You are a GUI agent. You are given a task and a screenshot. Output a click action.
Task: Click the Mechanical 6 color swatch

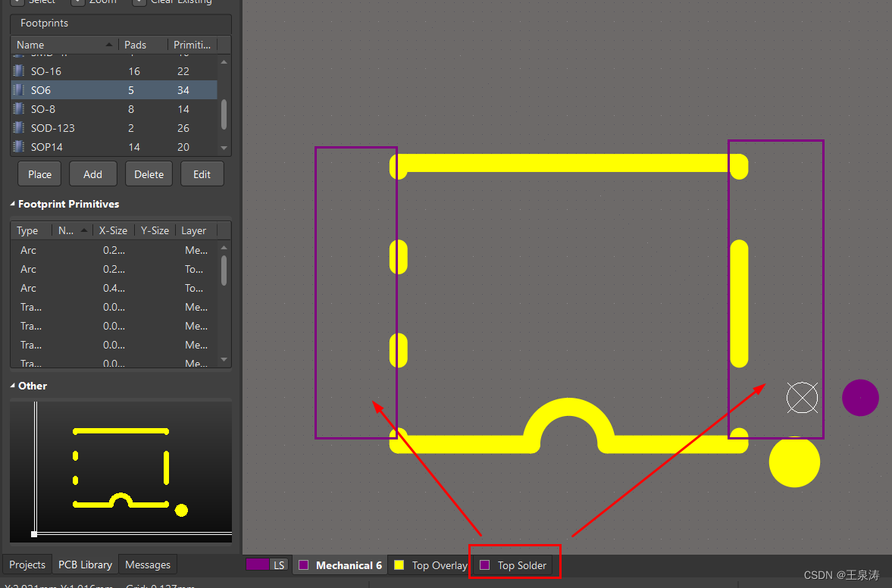click(x=304, y=565)
